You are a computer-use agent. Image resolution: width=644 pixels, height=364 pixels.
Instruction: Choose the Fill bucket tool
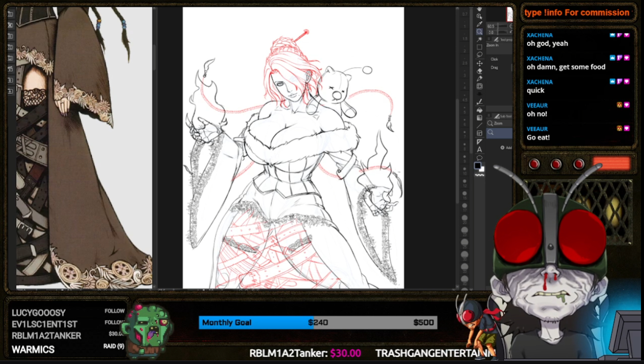coord(479,110)
